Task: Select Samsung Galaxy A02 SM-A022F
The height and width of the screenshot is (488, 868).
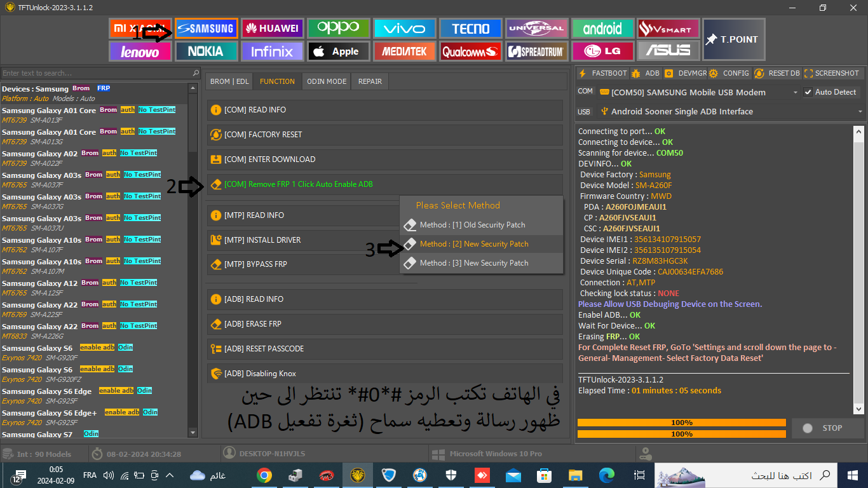Action: [94, 158]
